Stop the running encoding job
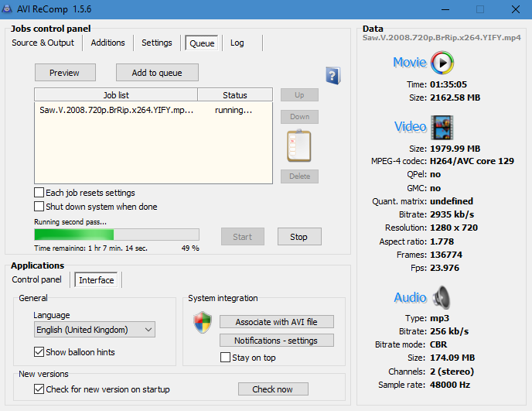The image size is (532, 411). 299,237
